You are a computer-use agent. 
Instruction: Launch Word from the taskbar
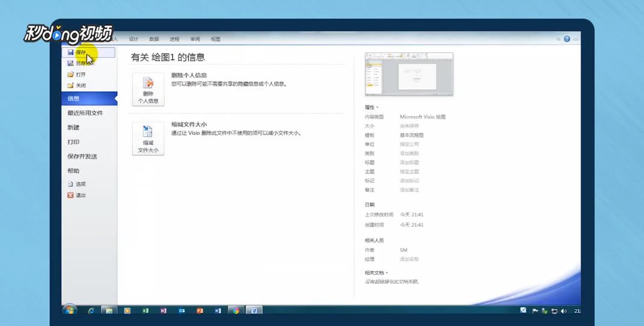pyautogui.click(x=217, y=311)
